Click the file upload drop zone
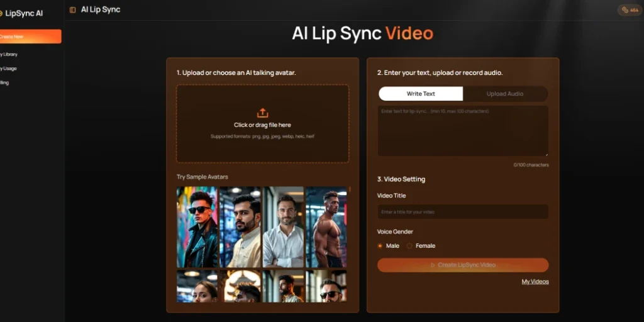Screen dimensions: 644x322 point(262,124)
